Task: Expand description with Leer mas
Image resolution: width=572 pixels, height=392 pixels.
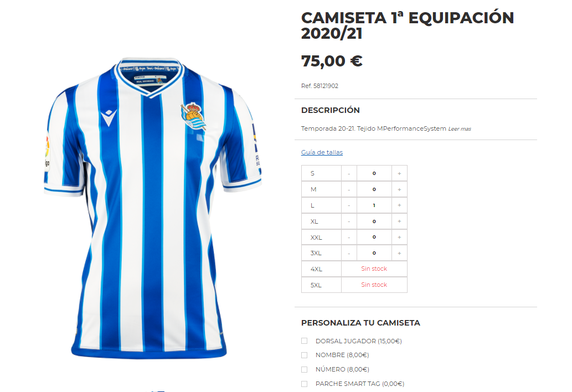Action: (x=459, y=128)
